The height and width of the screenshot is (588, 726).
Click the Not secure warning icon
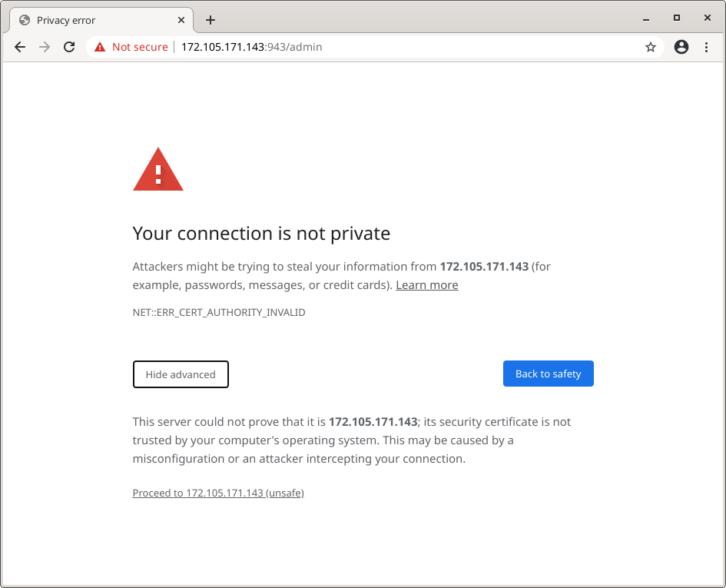[99, 47]
